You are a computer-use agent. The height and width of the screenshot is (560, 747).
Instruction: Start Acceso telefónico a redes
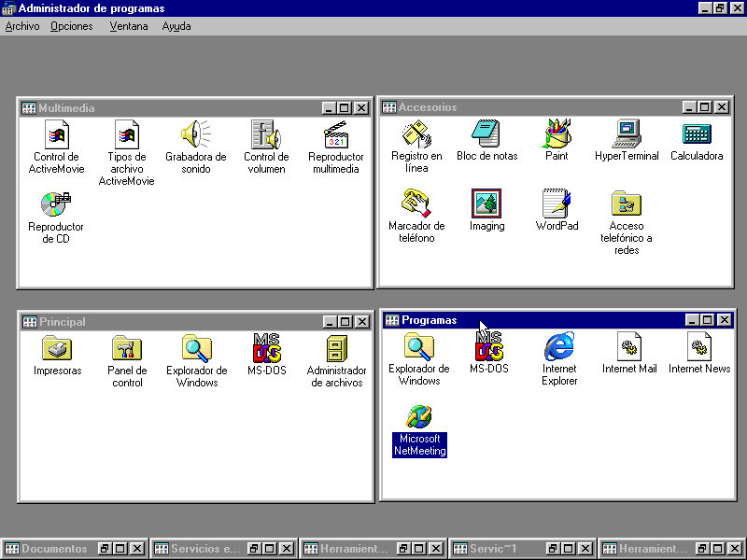pyautogui.click(x=627, y=203)
